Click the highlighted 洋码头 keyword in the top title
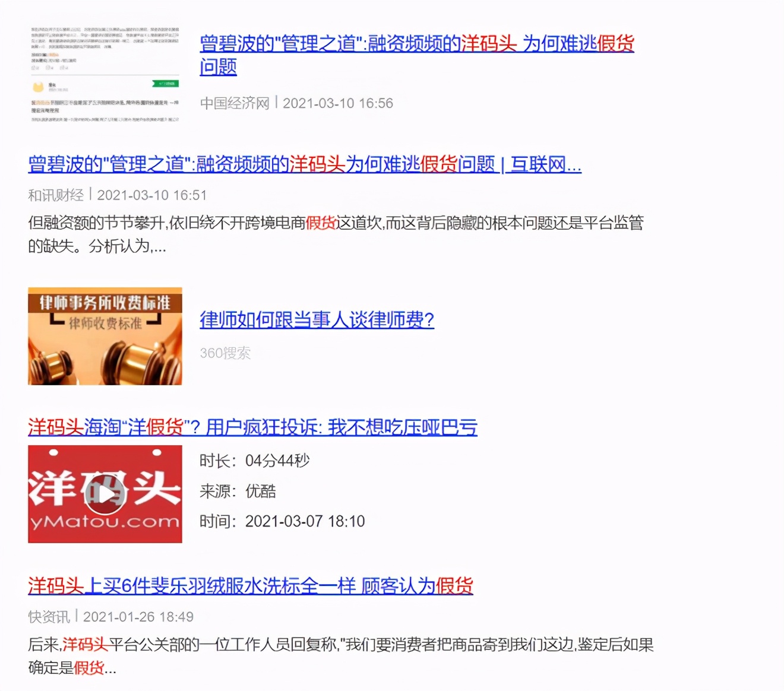 (x=489, y=44)
